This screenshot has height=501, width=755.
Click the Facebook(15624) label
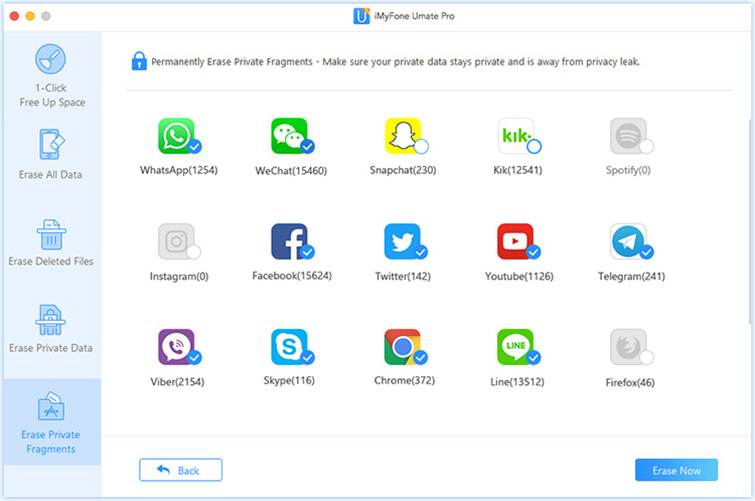(292, 276)
